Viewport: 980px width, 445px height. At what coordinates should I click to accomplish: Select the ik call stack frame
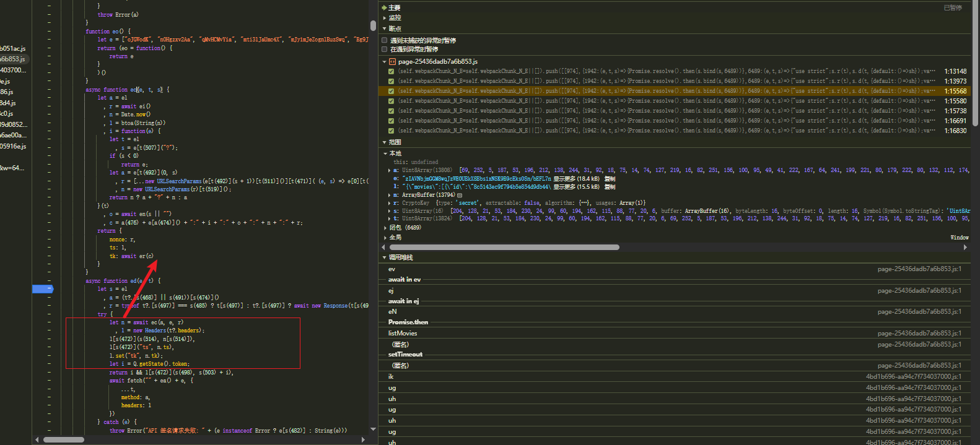pos(675,376)
